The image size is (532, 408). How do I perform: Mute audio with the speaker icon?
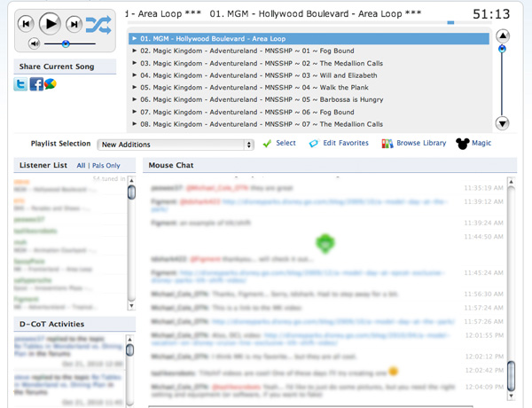click(x=35, y=43)
